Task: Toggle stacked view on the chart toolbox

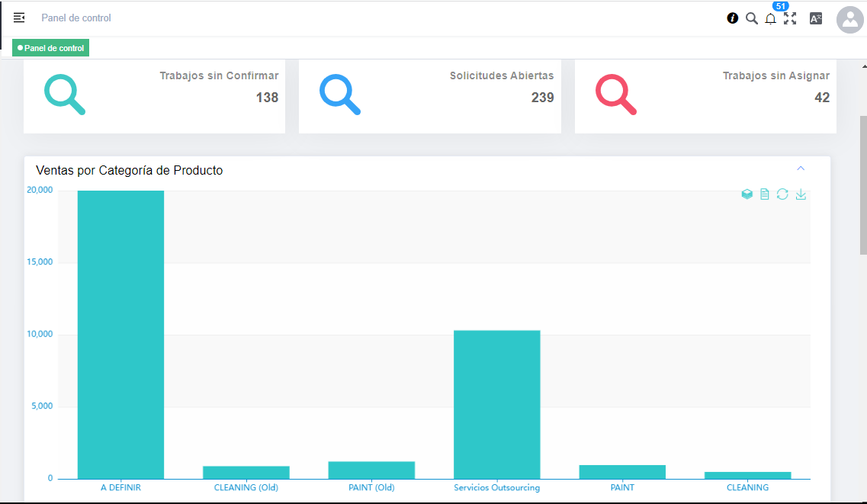Action: coord(747,194)
